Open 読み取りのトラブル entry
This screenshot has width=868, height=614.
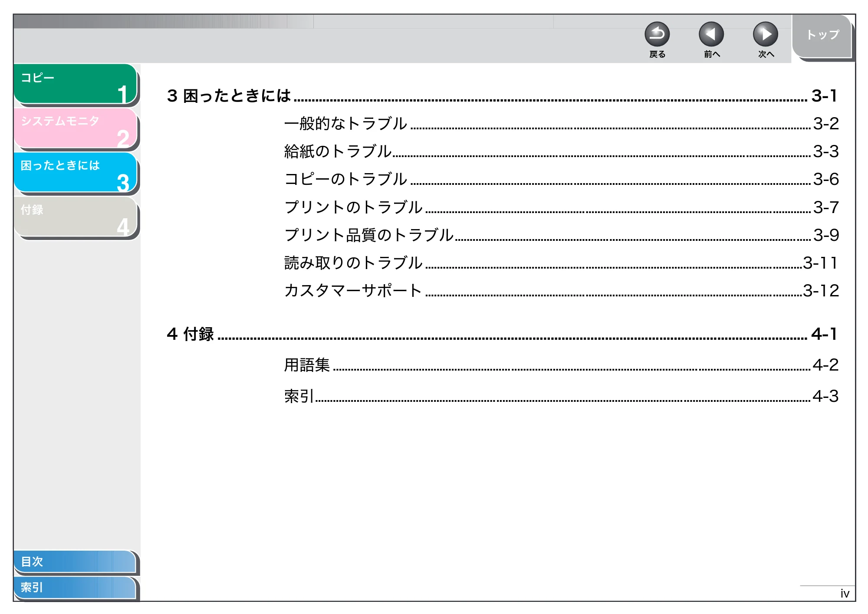561,263
